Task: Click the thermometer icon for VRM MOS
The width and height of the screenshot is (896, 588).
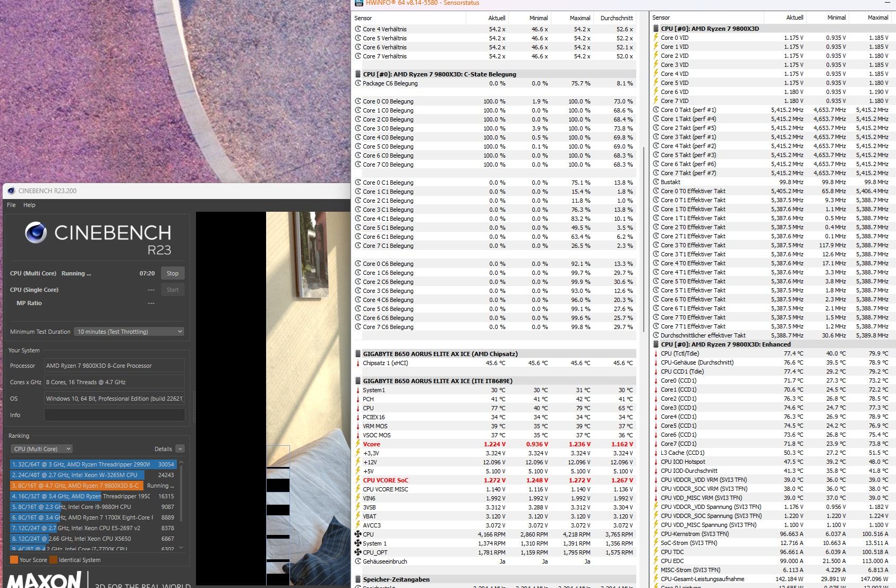Action: [x=358, y=426]
